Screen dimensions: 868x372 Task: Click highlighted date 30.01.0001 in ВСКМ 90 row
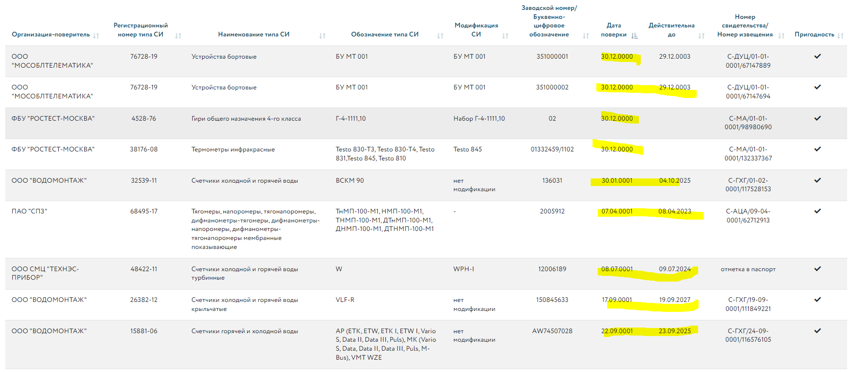(617, 180)
